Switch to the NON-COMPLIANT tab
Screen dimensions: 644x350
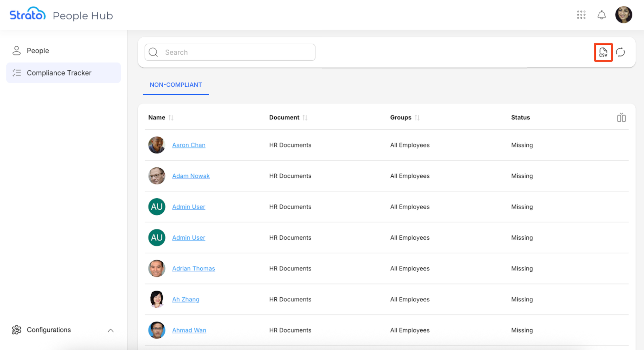pyautogui.click(x=176, y=85)
